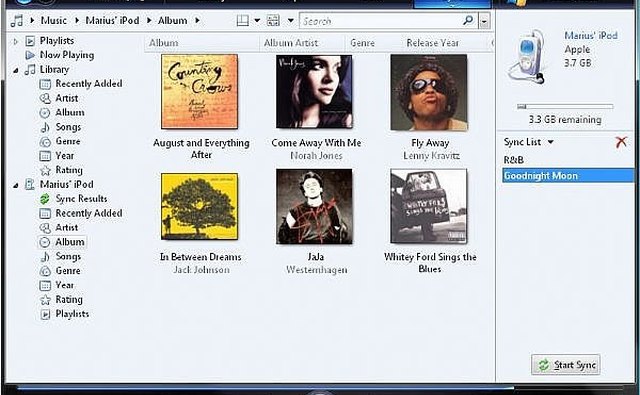Open the search box dropdown arrow

(484, 21)
